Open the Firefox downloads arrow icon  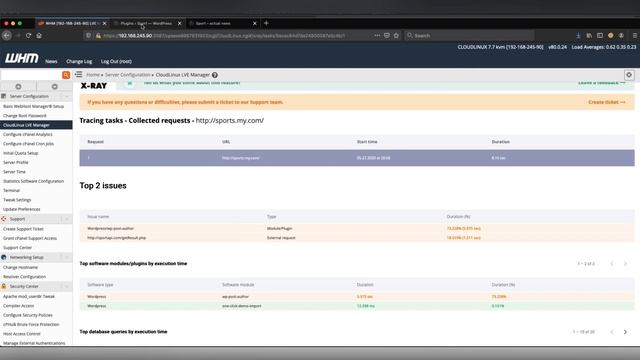point(578,36)
